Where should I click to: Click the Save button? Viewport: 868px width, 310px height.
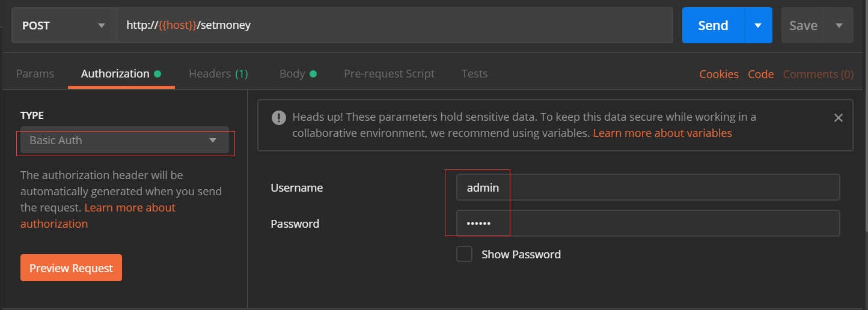803,25
